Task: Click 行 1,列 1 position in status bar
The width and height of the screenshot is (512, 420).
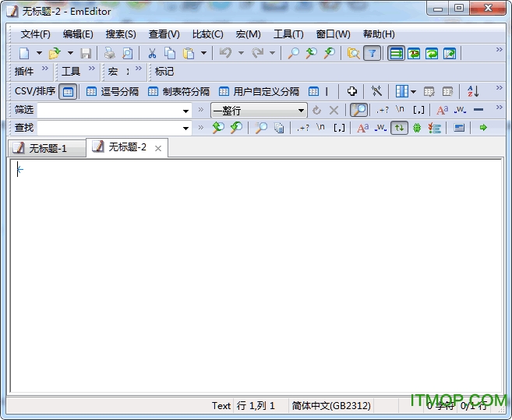Action: coord(256,406)
